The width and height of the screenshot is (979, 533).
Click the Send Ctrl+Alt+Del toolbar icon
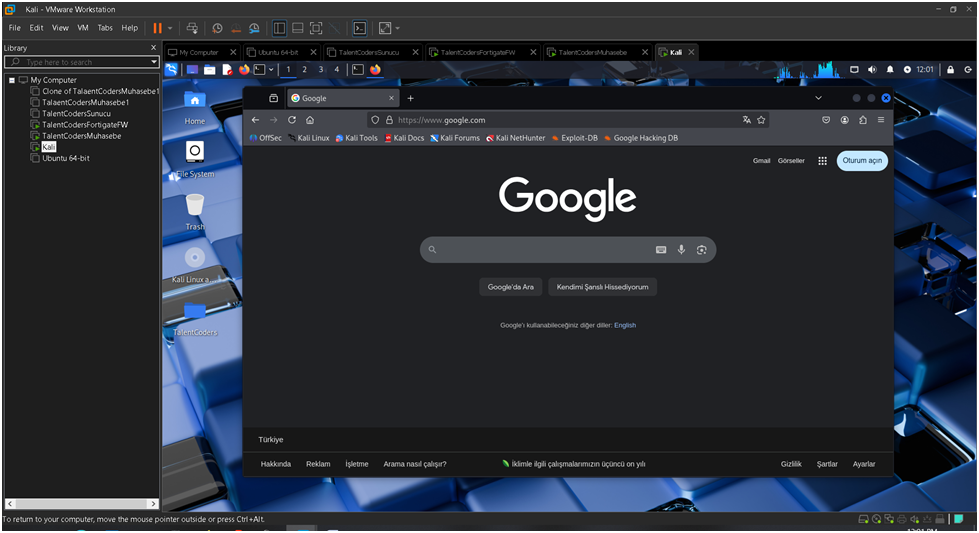point(192,28)
